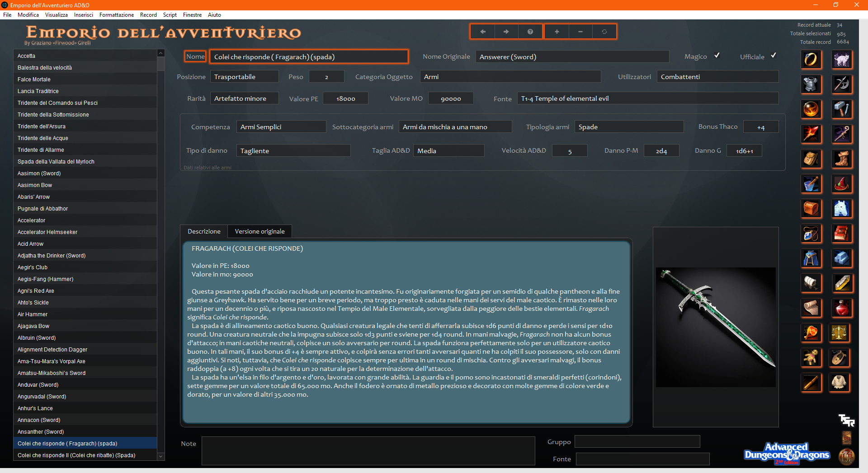The width and height of the screenshot is (868, 473).
Task: Select Aegis-Fang (Hammer) in the item list
Action: click(45, 279)
